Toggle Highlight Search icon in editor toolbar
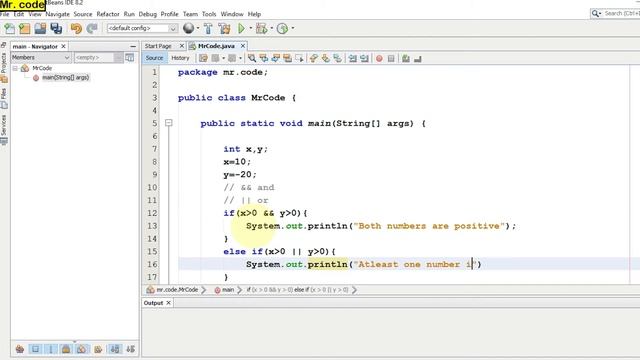The image size is (640, 360). click(x=287, y=58)
